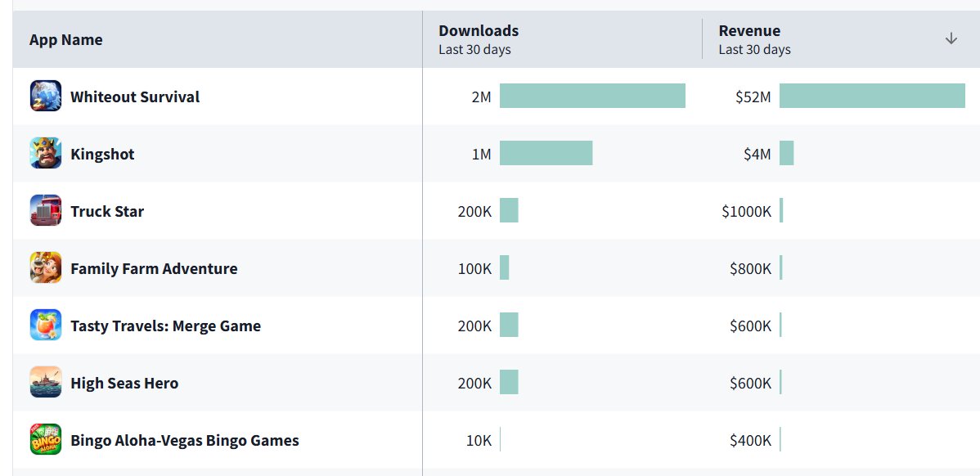The height and width of the screenshot is (476, 980).
Task: Click the Whiteout Survival app icon
Action: pyautogui.click(x=46, y=97)
